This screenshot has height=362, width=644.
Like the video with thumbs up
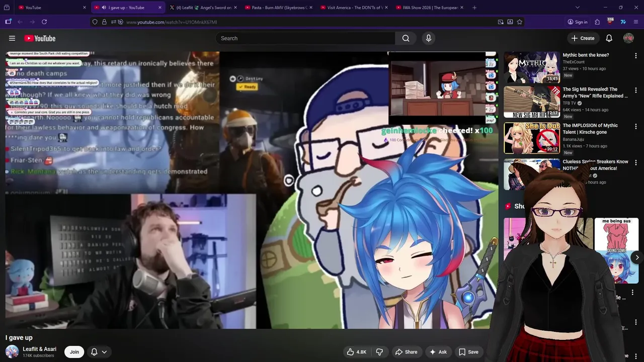click(x=356, y=352)
